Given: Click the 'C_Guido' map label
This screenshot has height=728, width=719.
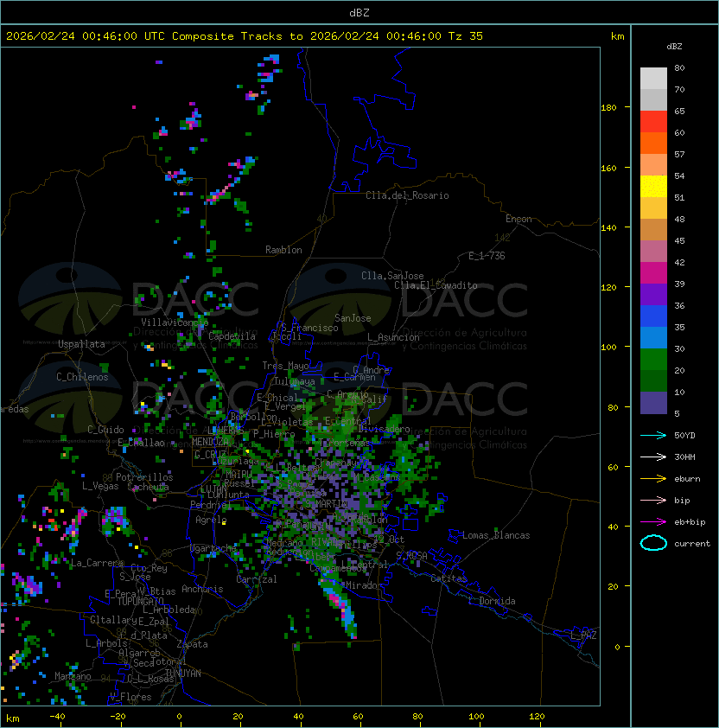Looking at the screenshot, I should [105, 430].
